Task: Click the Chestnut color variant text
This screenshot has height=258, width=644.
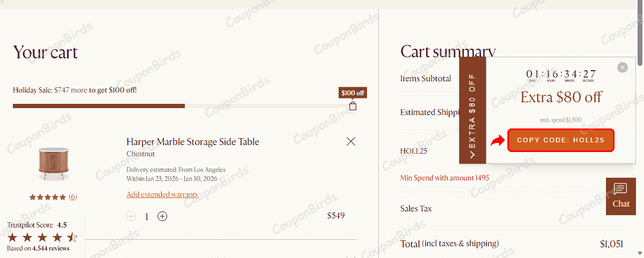Action: click(x=140, y=154)
